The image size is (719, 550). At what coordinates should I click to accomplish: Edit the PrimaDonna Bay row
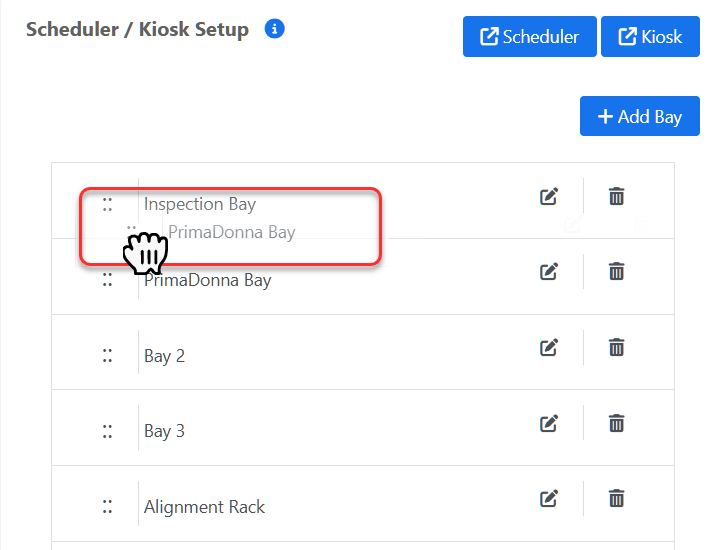548,271
